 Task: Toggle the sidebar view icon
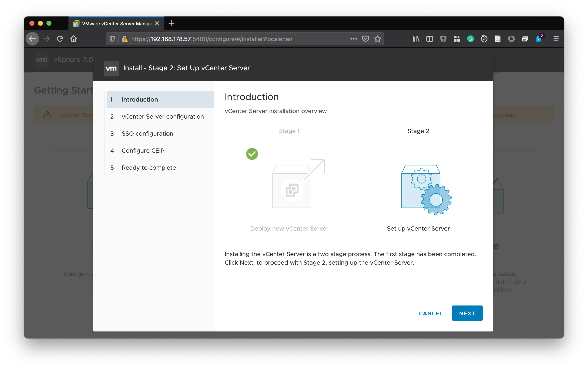click(x=430, y=39)
